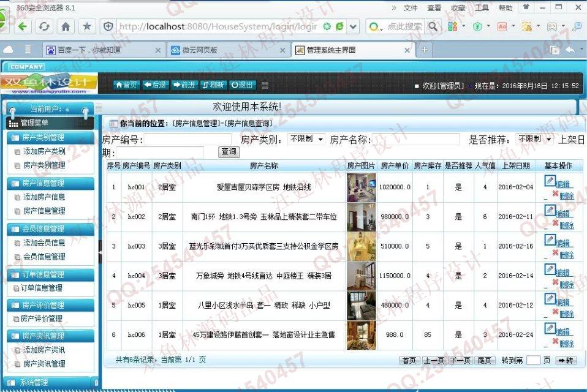
Task: Open the 工具 browser menu
Action: pyautogui.click(x=482, y=8)
